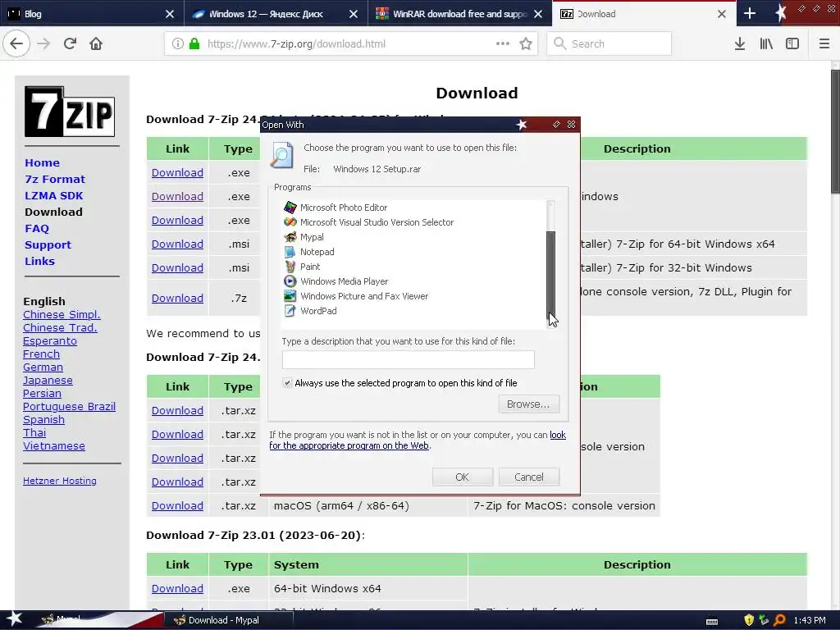Screen dimensions: 840x630
Task: Switch language to Portuguese Brazil
Action: pos(69,406)
